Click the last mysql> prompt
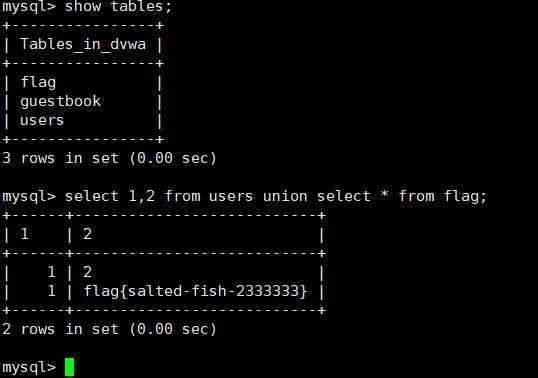Screen dimensions: 538x378 pos(29,367)
